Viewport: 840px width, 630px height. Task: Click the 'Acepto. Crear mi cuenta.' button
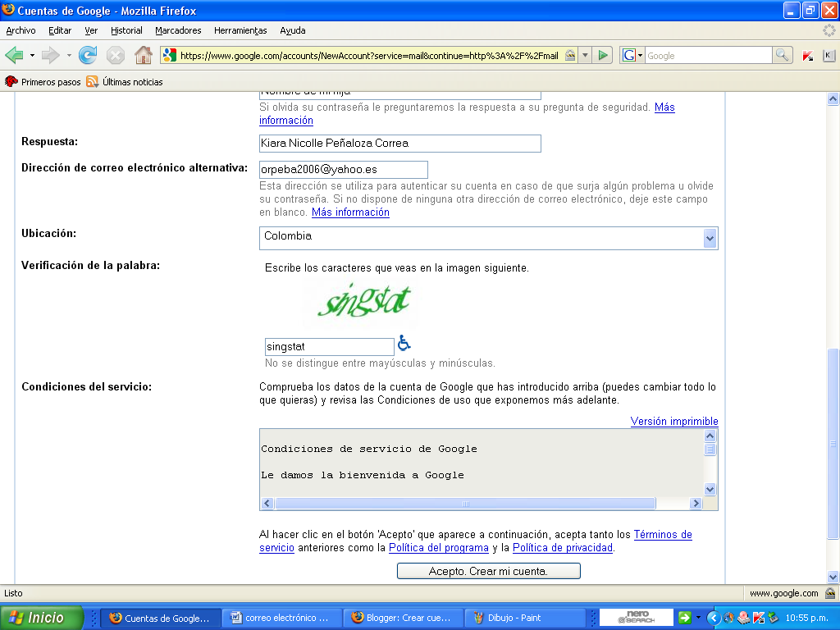(x=488, y=571)
